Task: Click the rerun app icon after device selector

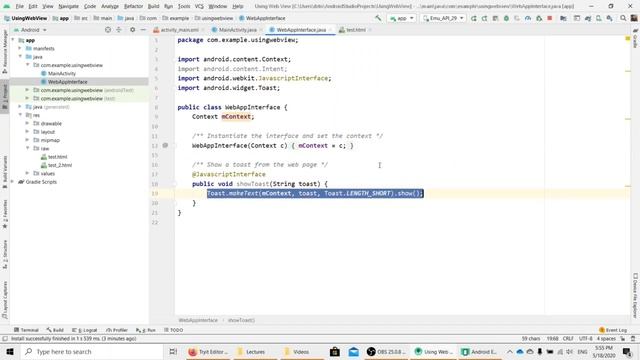Action: (x=473, y=18)
